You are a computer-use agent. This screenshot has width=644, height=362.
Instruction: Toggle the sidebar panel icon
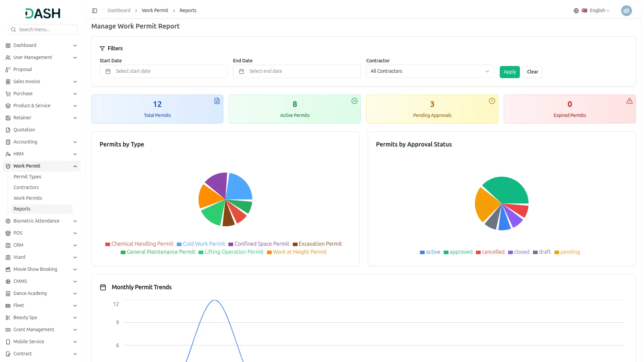point(95,11)
